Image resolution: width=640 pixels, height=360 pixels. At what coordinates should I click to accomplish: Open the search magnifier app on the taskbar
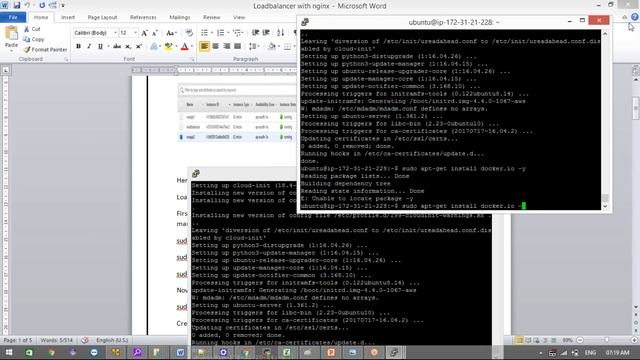[x=137, y=352]
